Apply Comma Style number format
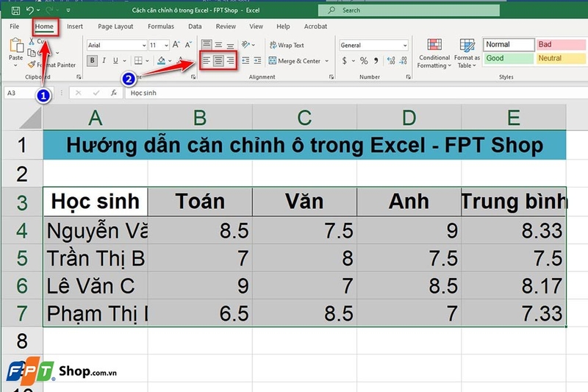 [376, 61]
